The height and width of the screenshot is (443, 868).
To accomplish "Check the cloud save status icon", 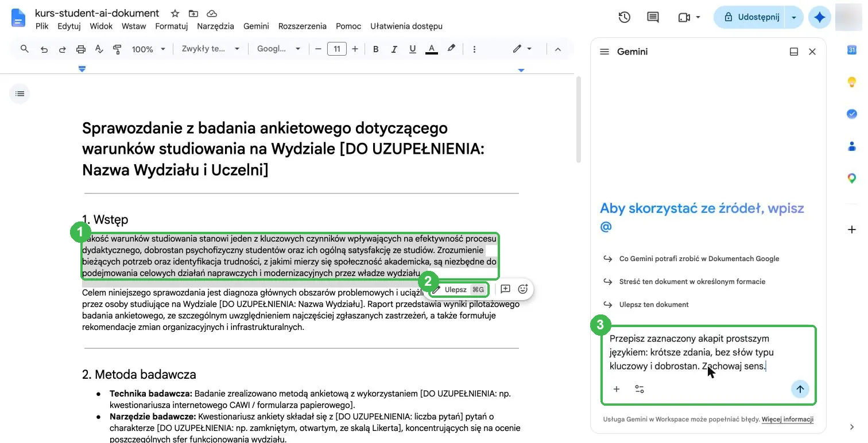I will 211,13.
